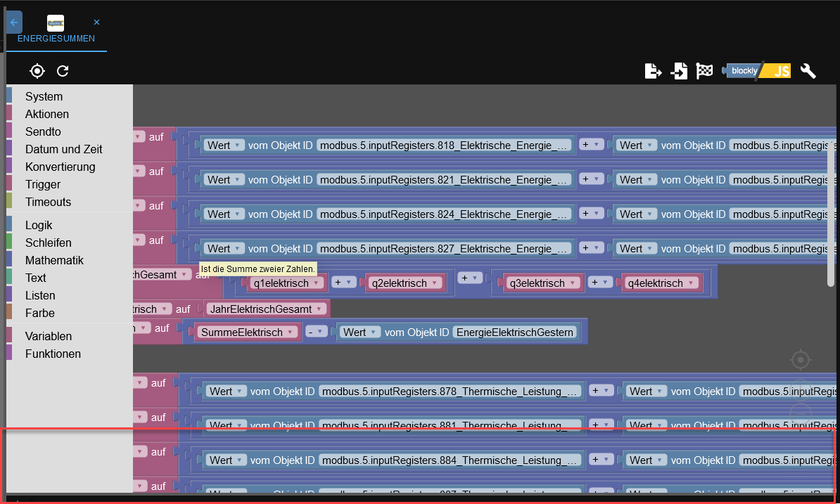Open the minus operator dropdown after SummeElektrisch
The image size is (840, 504).
pyautogui.click(x=317, y=332)
